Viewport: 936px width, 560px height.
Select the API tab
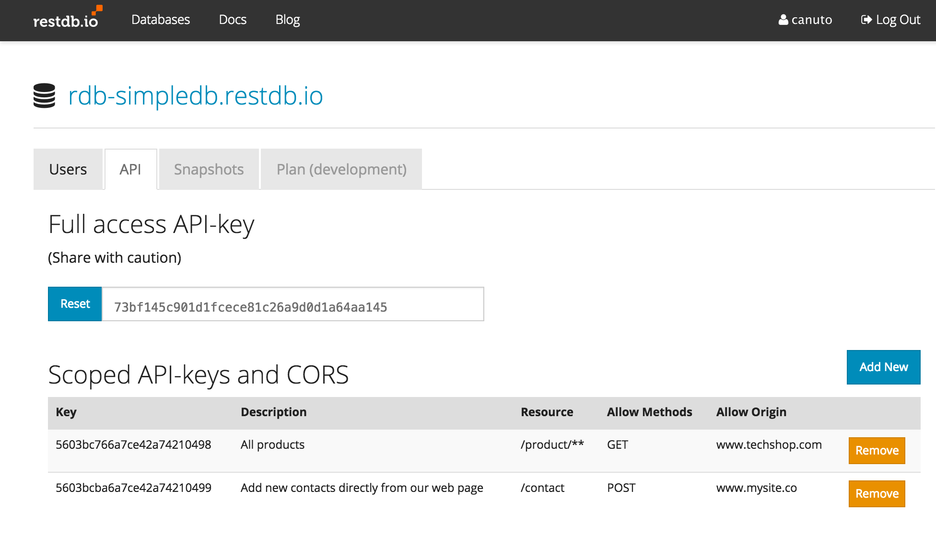130,169
